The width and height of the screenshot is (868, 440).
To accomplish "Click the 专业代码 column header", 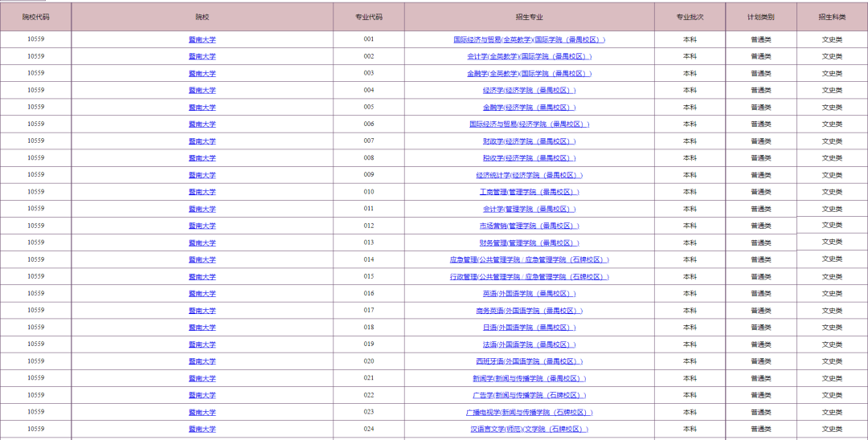I will [x=369, y=17].
